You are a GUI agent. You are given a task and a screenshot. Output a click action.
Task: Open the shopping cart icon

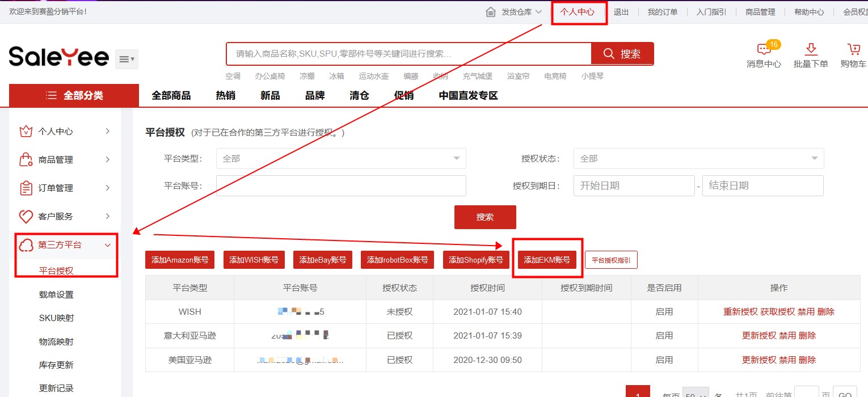[x=853, y=49]
